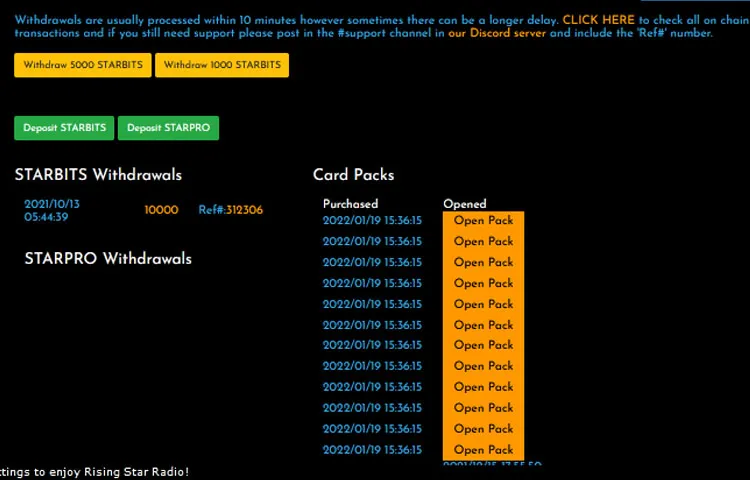The image size is (750, 480).
Task: Follow the CLICK HERE on-chain transactions link
Action: click(x=598, y=20)
